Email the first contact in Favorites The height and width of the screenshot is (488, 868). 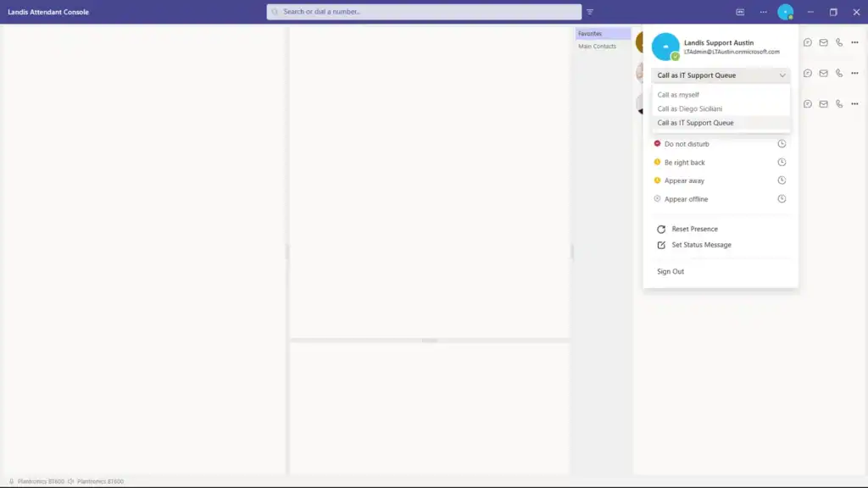823,42
